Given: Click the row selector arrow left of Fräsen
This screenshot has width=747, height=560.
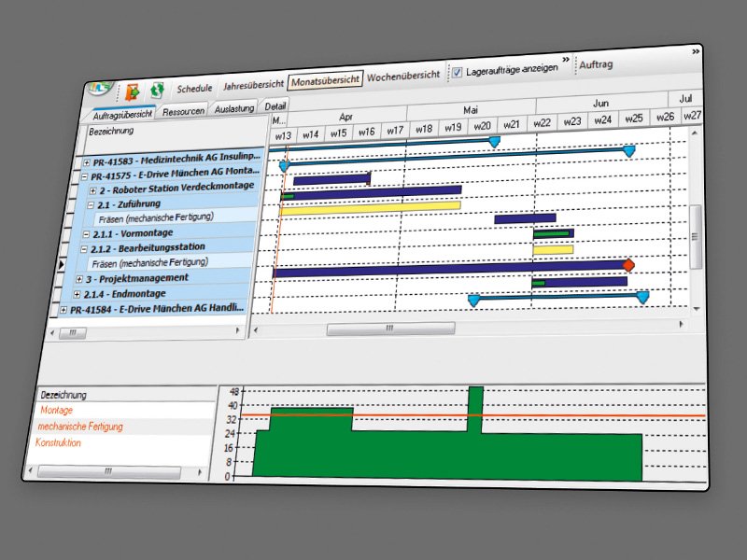Looking at the screenshot, I should tap(61, 265).
